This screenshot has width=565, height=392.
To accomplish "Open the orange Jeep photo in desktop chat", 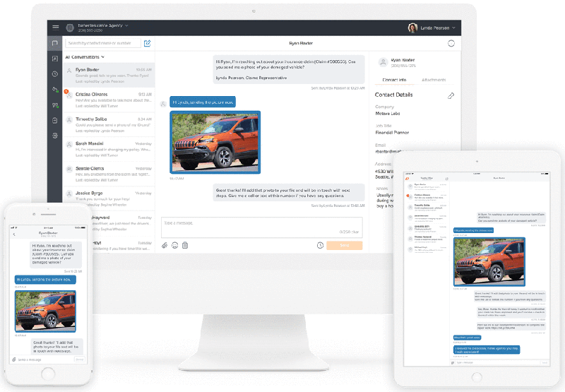I will [x=215, y=142].
